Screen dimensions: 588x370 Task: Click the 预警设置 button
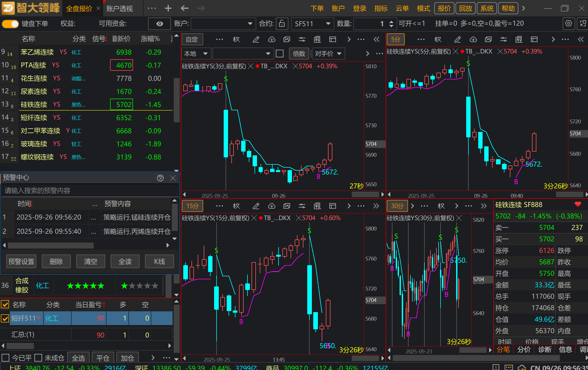pyautogui.click(x=21, y=262)
